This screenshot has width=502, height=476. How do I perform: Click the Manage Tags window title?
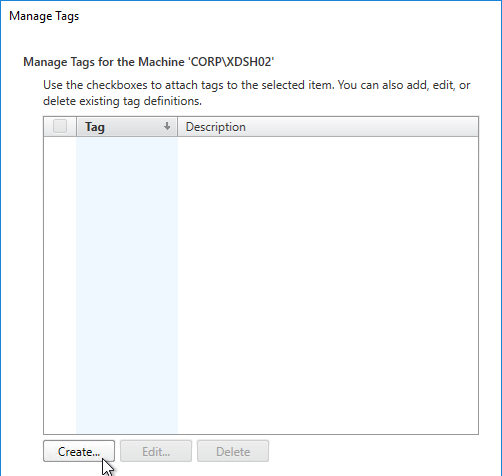click(x=44, y=16)
